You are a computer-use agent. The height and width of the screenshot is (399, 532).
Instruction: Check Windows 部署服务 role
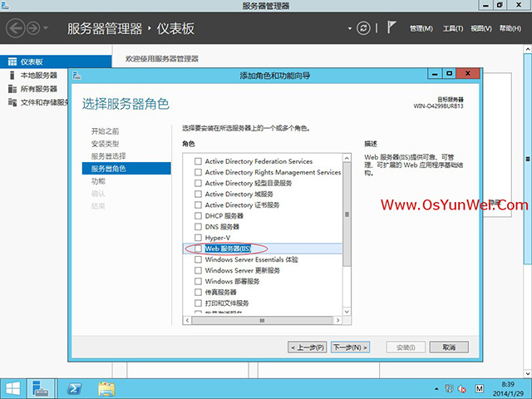198,281
